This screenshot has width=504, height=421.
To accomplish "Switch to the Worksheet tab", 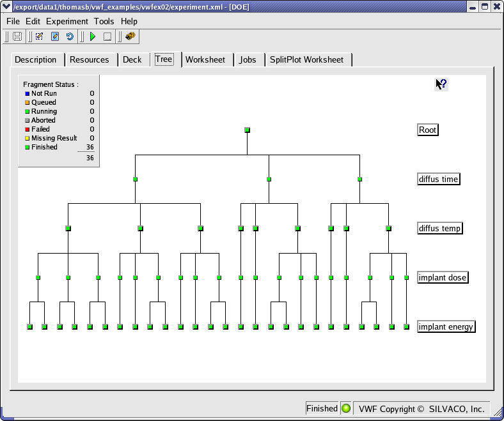I will point(205,59).
